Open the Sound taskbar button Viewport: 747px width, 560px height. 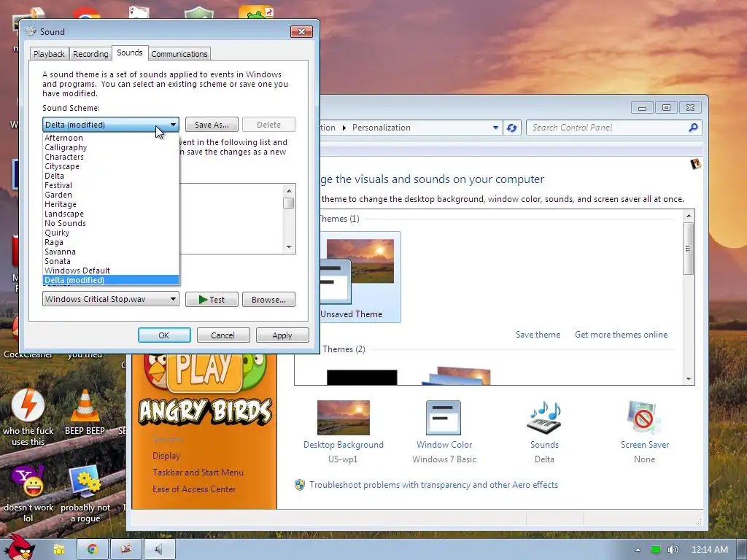pos(159,550)
